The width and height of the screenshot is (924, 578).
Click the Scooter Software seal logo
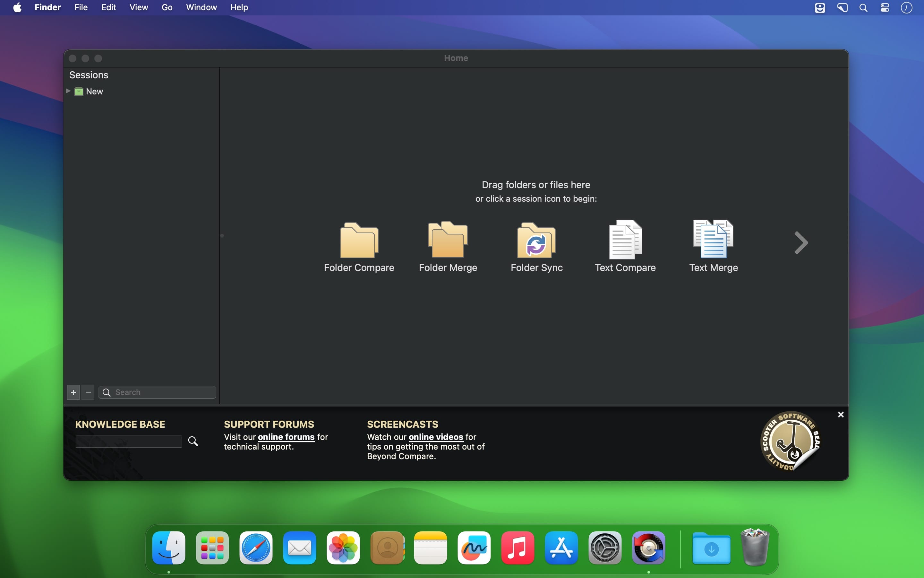(790, 441)
